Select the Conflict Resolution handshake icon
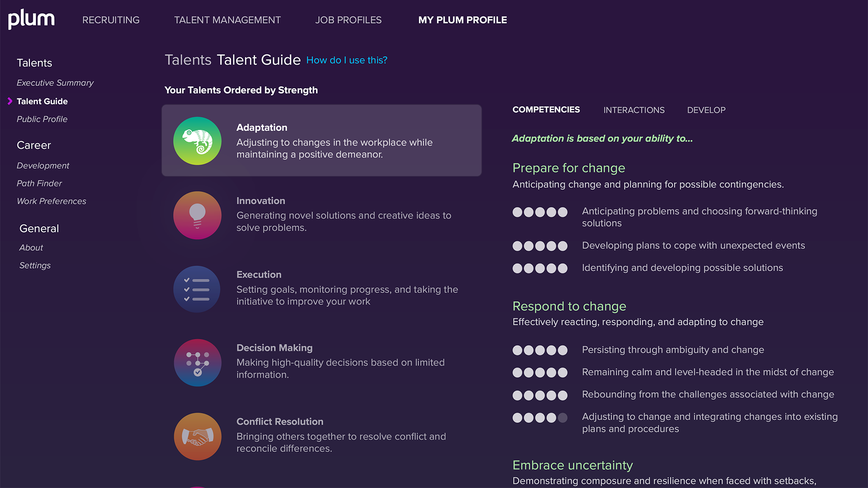Image resolution: width=868 pixels, height=488 pixels. tap(198, 436)
